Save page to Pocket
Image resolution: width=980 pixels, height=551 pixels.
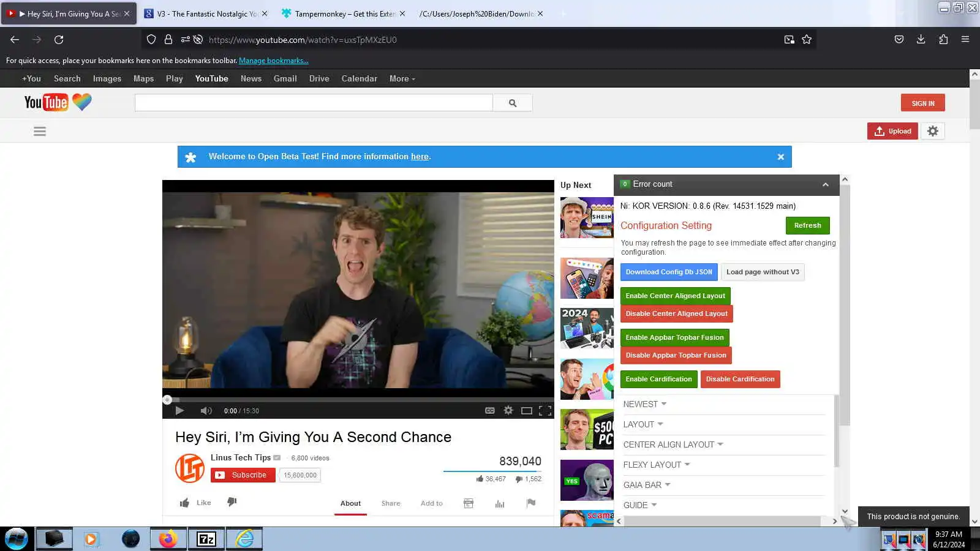tap(899, 40)
